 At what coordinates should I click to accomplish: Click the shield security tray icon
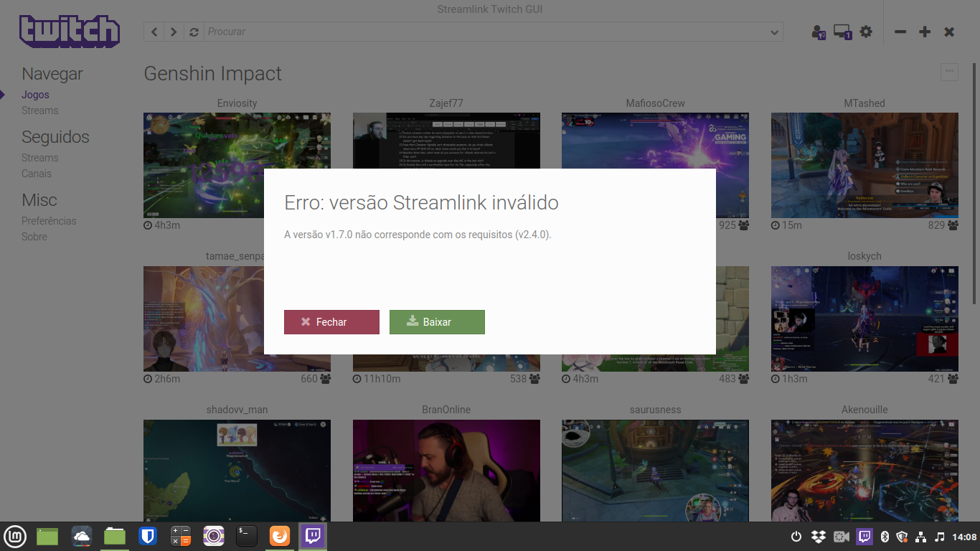903,537
